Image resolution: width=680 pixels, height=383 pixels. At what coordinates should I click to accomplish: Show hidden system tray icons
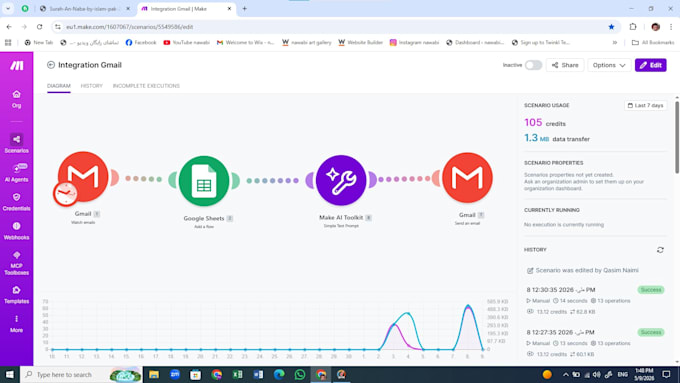coord(566,374)
